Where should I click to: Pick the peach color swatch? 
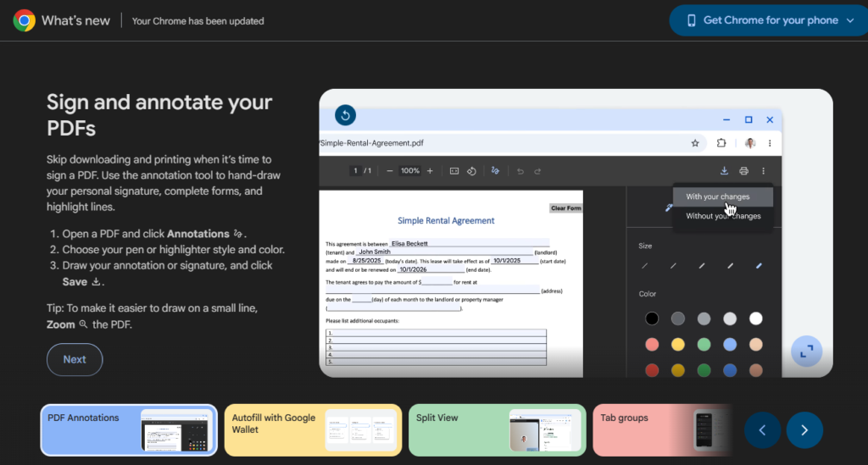755,345
